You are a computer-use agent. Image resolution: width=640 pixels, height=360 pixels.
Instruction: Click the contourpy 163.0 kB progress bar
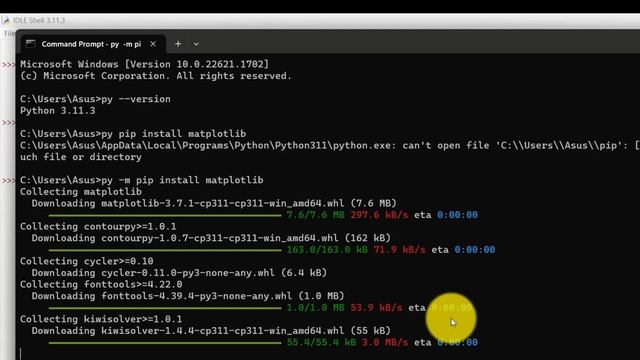[165, 250]
